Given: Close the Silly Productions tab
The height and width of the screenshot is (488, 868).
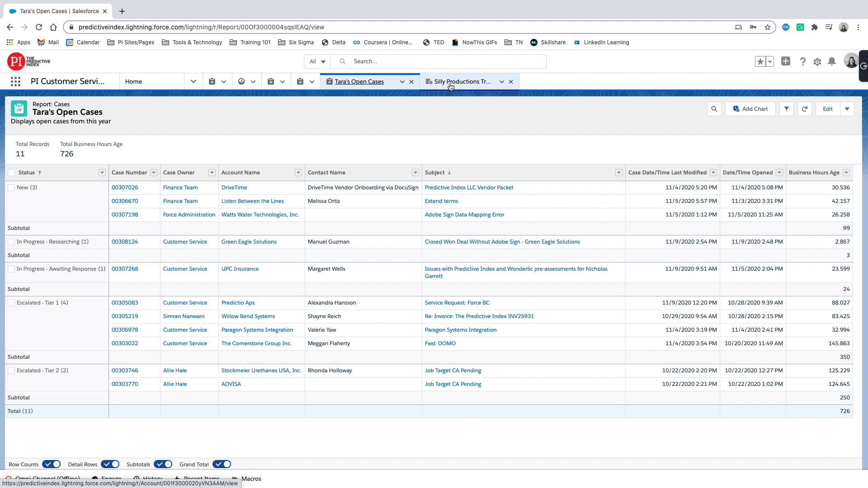Looking at the screenshot, I should tap(511, 82).
